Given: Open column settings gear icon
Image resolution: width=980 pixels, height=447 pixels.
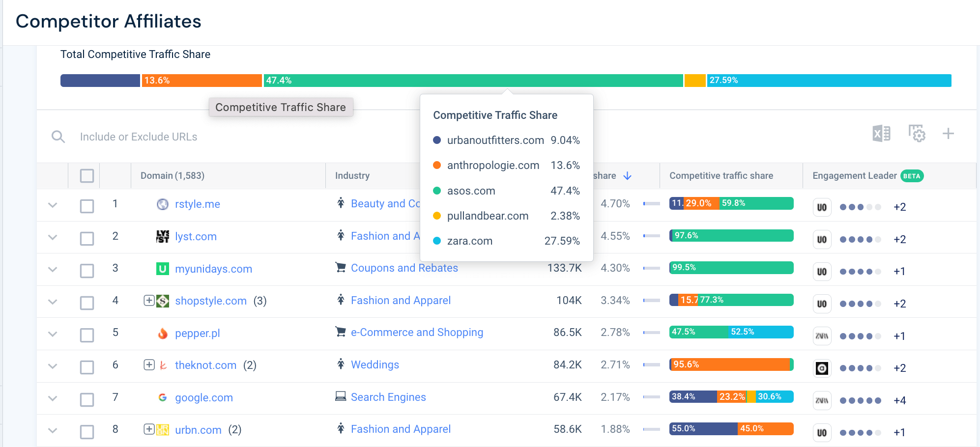Looking at the screenshot, I should 917,134.
